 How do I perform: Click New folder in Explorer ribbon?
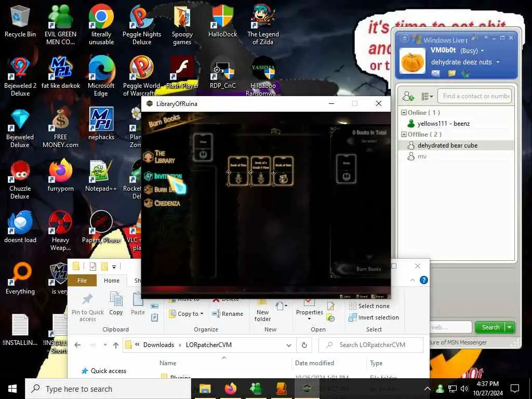(x=262, y=311)
